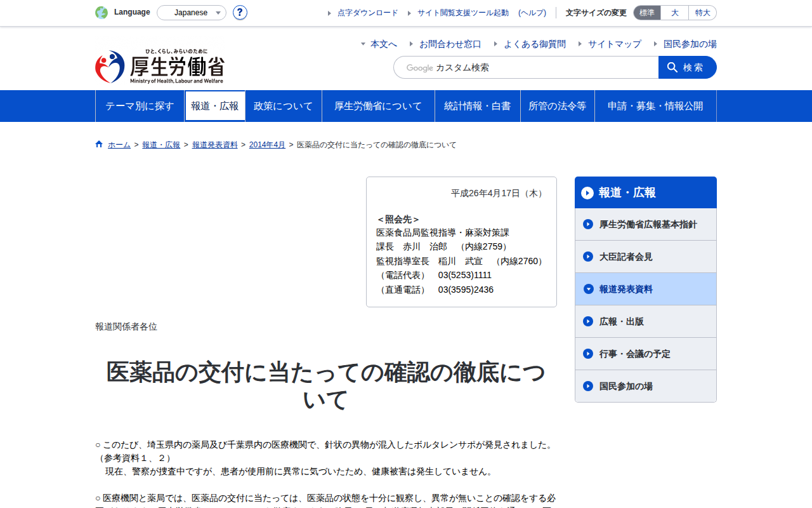Go to 2014年4月 breadcrumb link

pos(267,145)
